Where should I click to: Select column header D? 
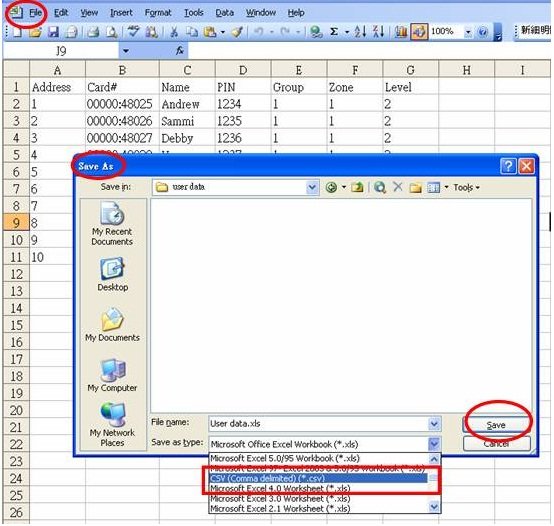[243, 70]
